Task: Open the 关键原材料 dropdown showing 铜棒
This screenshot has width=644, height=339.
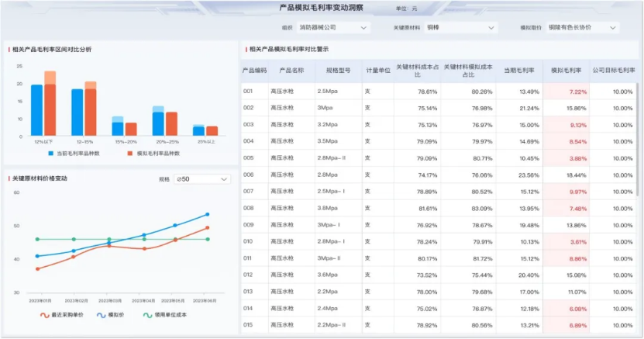Action: 460,27
